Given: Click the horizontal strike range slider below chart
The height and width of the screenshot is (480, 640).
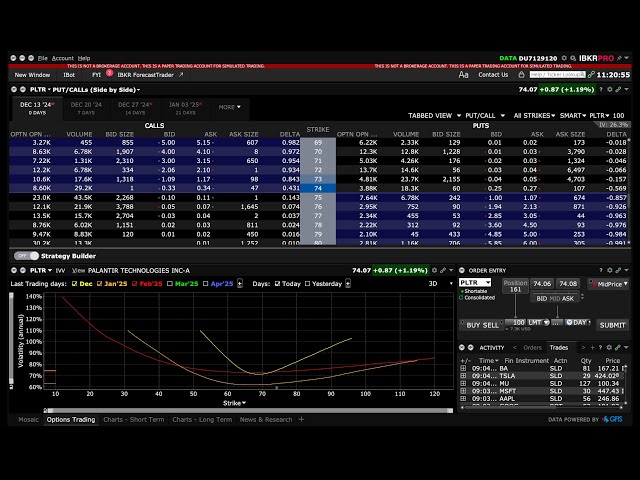Looking at the screenshot, I should click(249, 411).
